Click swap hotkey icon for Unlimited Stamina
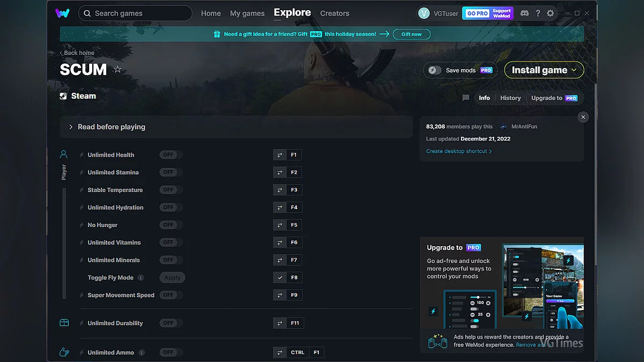644x362 pixels. pyautogui.click(x=280, y=173)
